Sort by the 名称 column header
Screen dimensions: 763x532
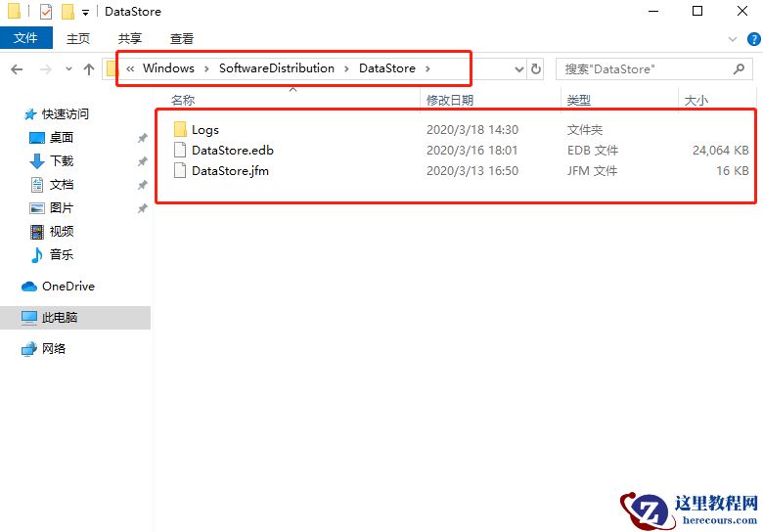click(x=183, y=100)
